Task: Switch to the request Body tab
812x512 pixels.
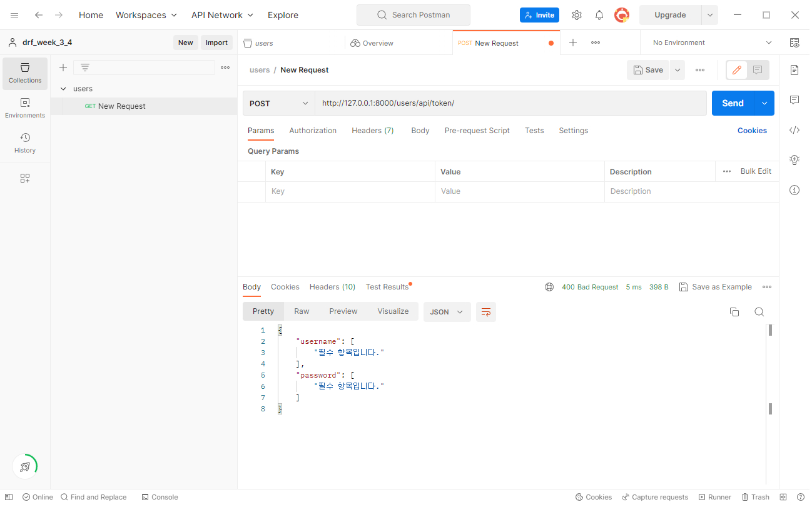Action: [x=420, y=131]
